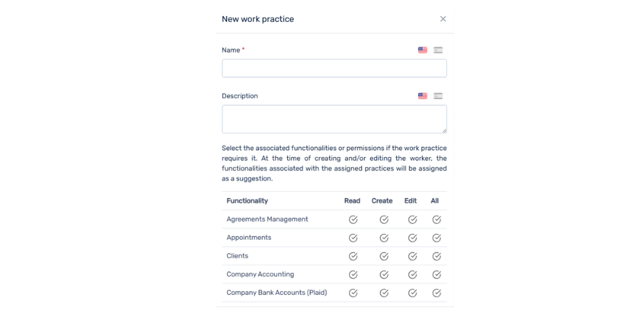The height and width of the screenshot is (322, 644).
Task: Enable Read for Appointments
Action: tap(353, 238)
